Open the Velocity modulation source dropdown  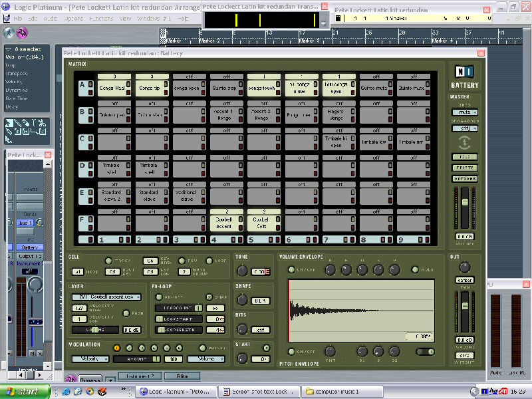point(90,358)
